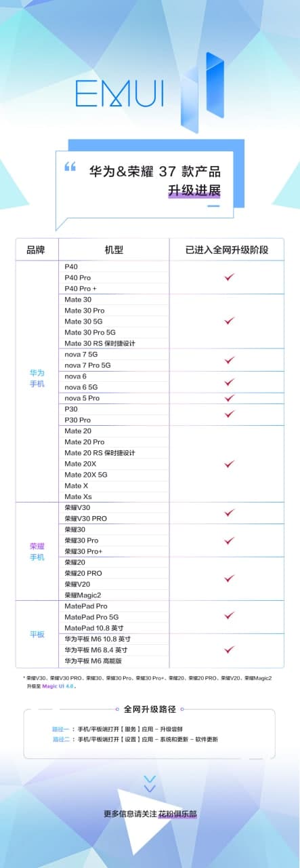
Task: Click the 平板 category label
Action: 37,634
